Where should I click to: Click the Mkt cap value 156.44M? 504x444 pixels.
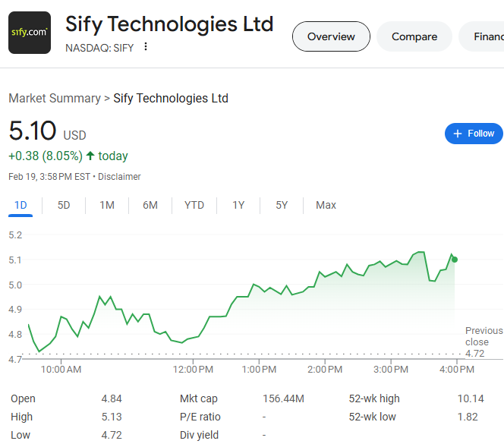tap(284, 398)
